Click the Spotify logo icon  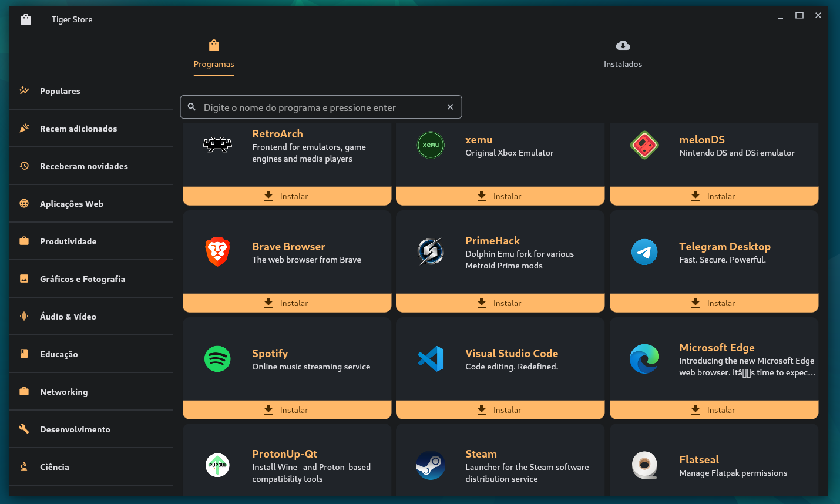217,359
